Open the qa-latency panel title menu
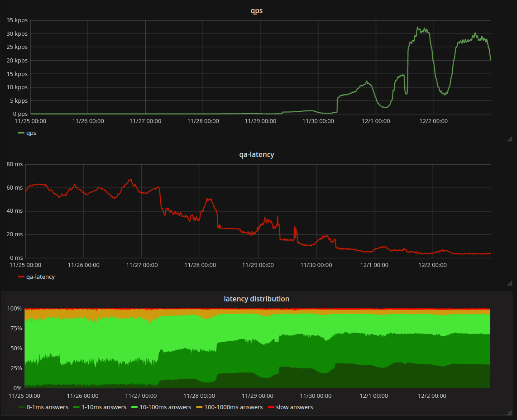Screen dimensions: 517x420 point(256,154)
